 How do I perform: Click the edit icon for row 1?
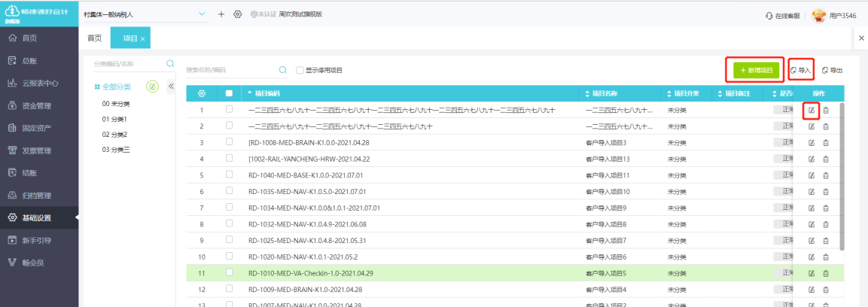pyautogui.click(x=812, y=111)
